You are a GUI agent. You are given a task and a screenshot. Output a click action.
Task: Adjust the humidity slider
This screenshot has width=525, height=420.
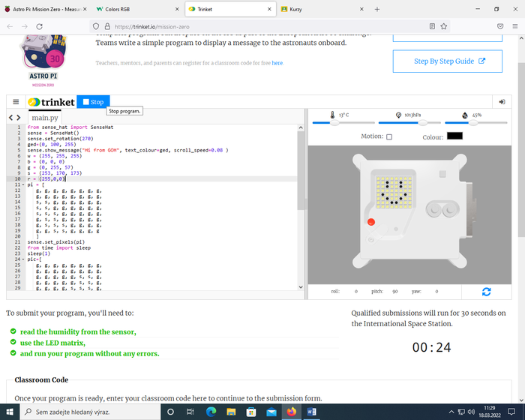click(x=480, y=123)
